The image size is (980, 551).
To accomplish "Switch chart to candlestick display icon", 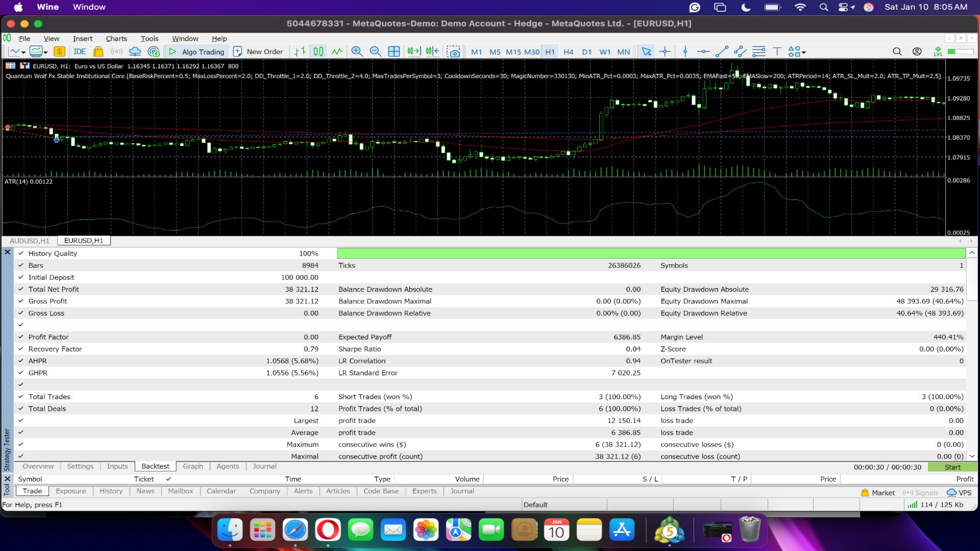I will tap(318, 52).
